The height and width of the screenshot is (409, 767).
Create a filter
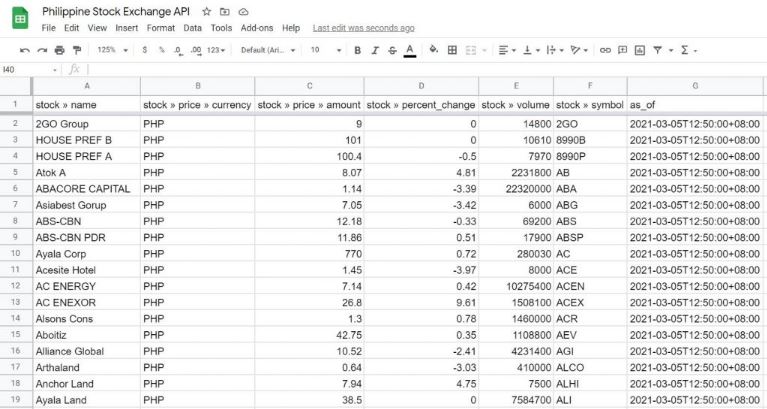[x=658, y=50]
